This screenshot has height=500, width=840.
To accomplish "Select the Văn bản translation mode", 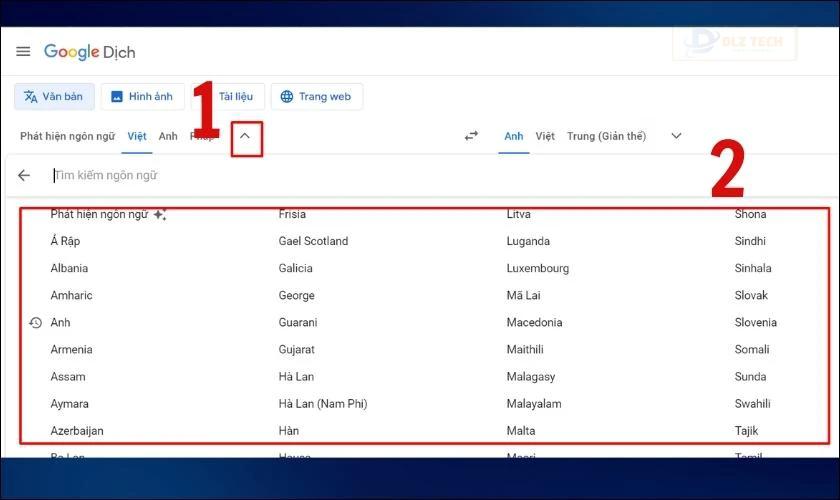I will [54, 96].
